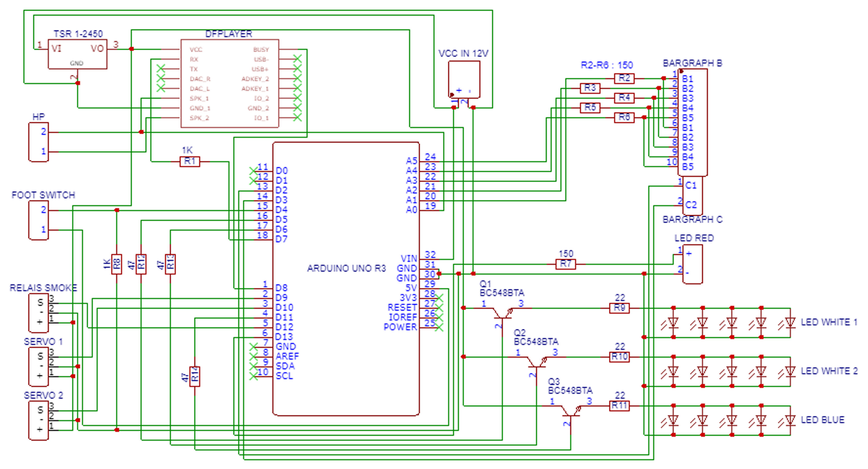This screenshot has width=868, height=469.
Task: Select the R9 22 ohm resistor
Action: [619, 308]
